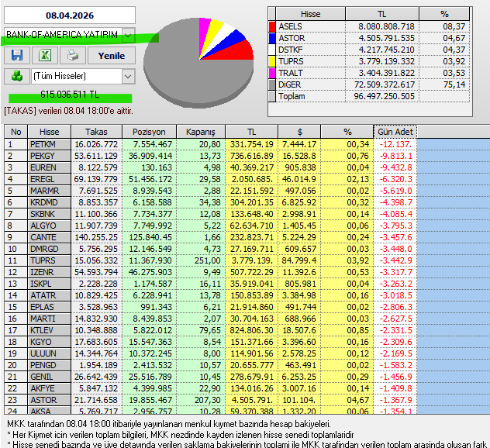Open the Tüm Hisseler dropdown arrow
This screenshot has width=490, height=448.
click(128, 76)
